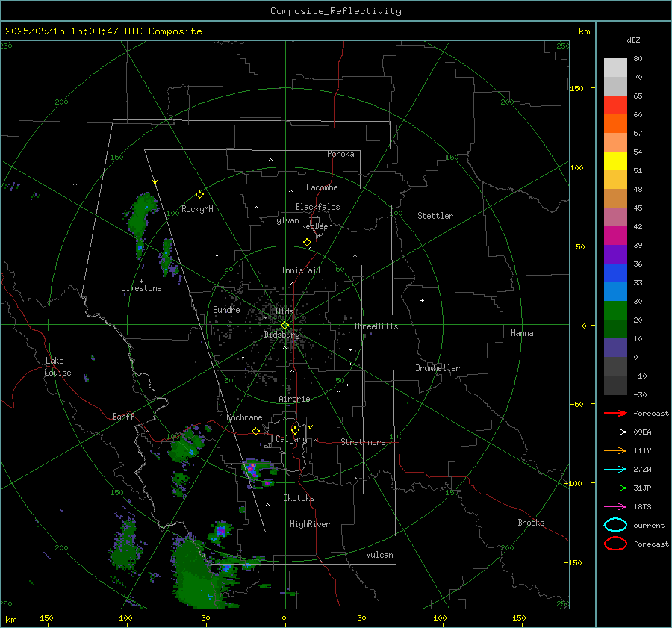
Task: Click the RockyMH label on map
Action: click(x=197, y=209)
